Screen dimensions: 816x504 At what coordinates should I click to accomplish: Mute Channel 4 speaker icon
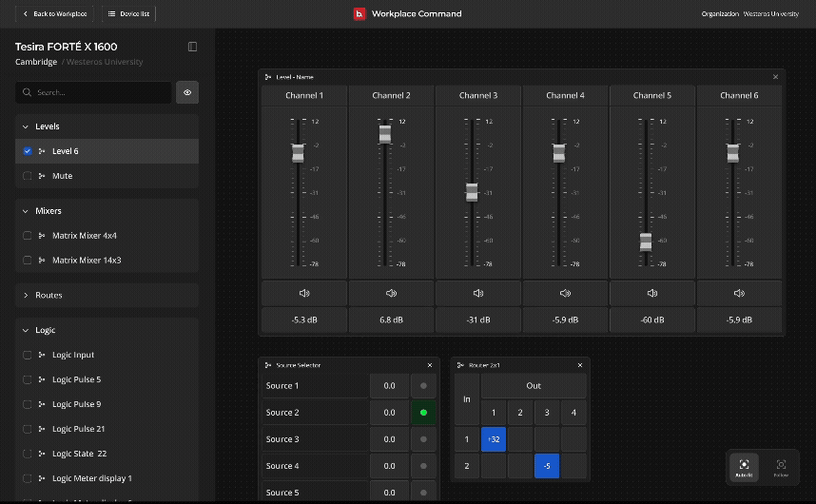tap(565, 293)
